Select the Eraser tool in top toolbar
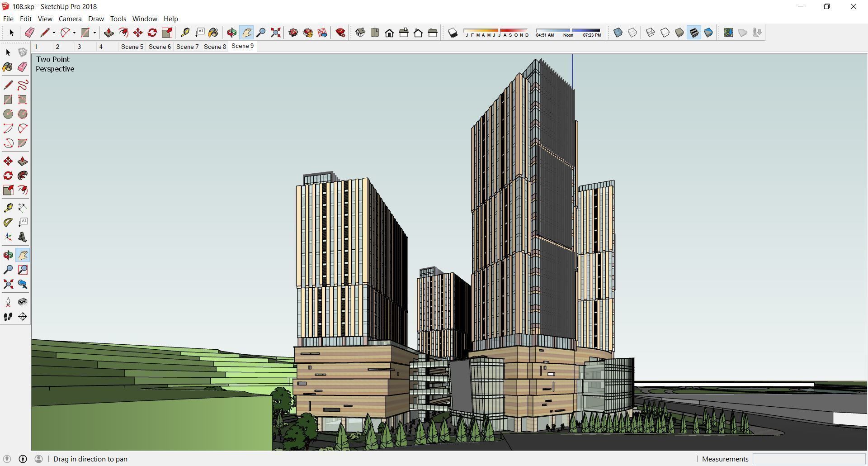Viewport: 868px width, 466px height. (x=29, y=33)
